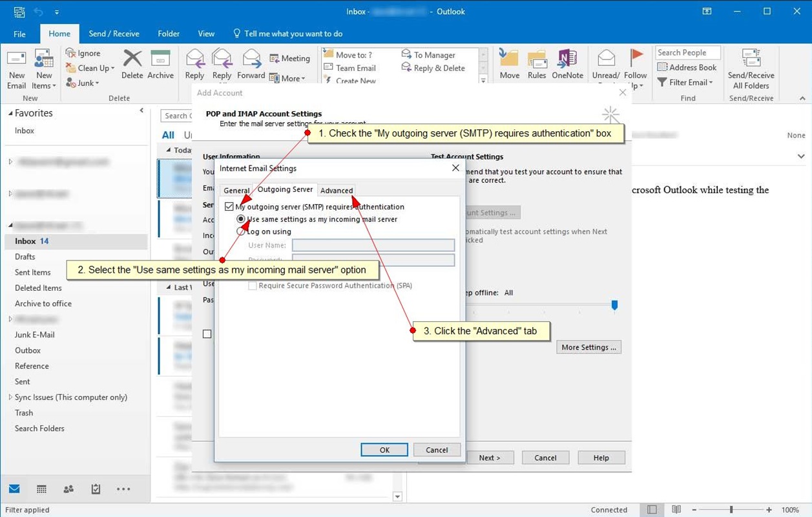The width and height of the screenshot is (812, 517).
Task: Click the More Settings button
Action: coord(588,347)
